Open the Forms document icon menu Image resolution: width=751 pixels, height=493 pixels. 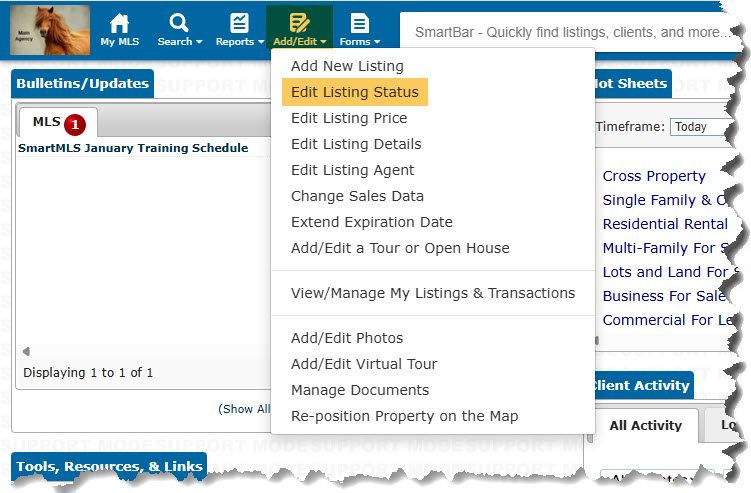(360, 23)
